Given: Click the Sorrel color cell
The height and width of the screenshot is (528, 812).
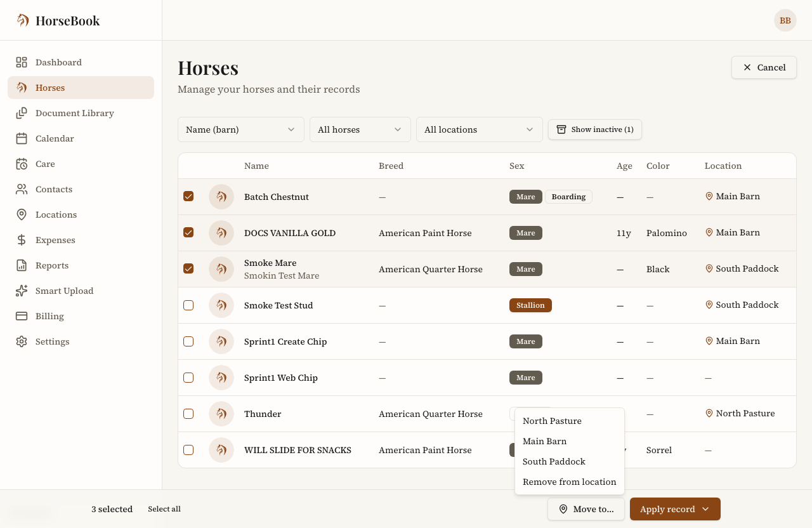Looking at the screenshot, I should pyautogui.click(x=659, y=450).
